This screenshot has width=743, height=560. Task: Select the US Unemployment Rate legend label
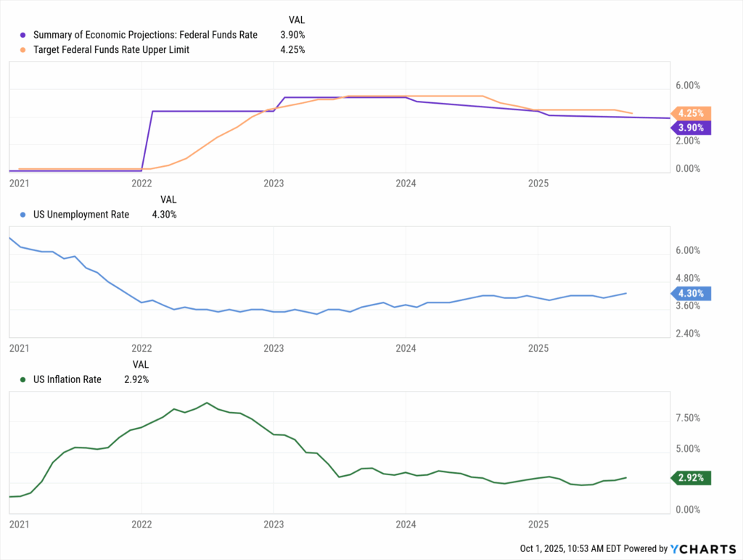point(81,215)
